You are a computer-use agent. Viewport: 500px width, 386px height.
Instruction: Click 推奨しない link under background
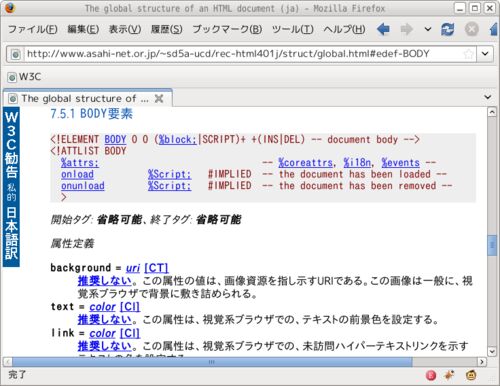[x=105, y=281]
